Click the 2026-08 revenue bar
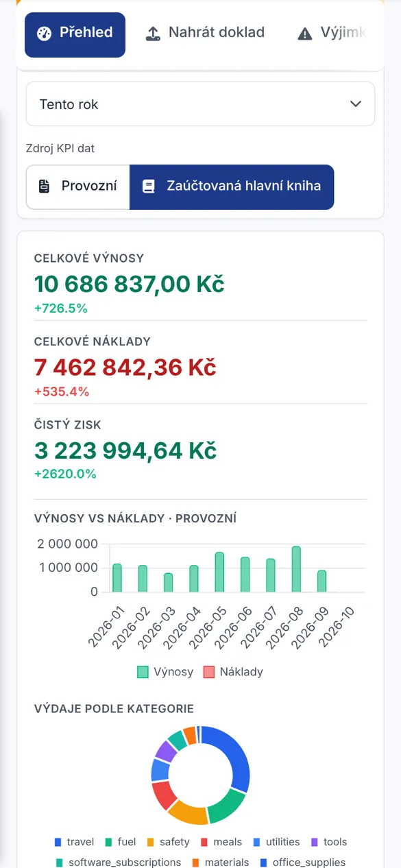 point(296,569)
